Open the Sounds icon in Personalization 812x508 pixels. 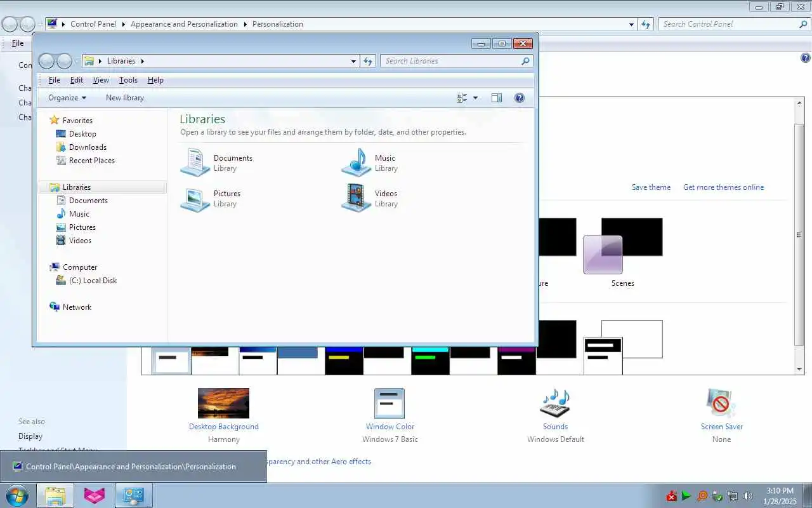coord(555,403)
